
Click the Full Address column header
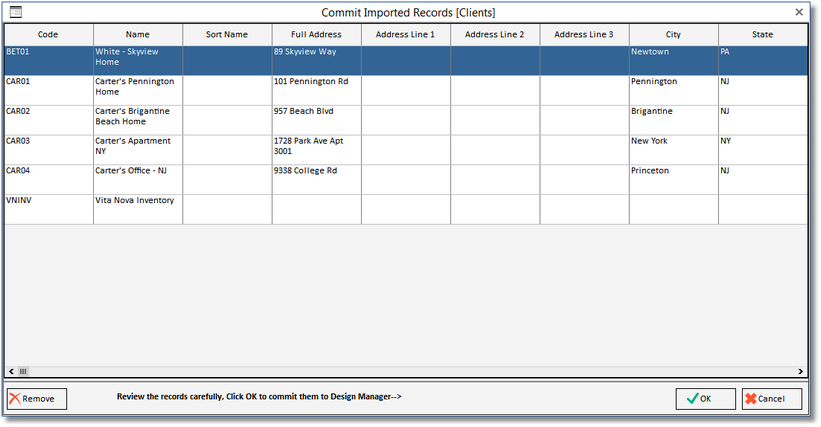click(x=316, y=35)
